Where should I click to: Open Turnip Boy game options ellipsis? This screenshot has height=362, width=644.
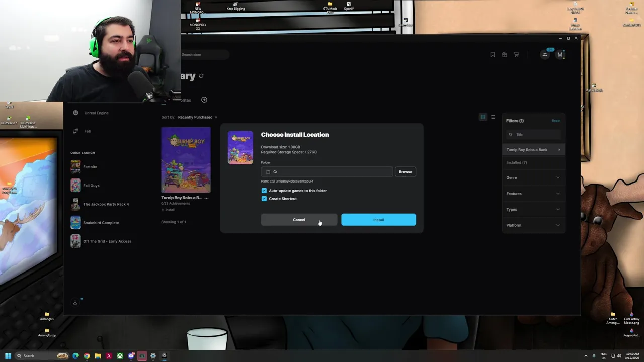click(x=206, y=198)
